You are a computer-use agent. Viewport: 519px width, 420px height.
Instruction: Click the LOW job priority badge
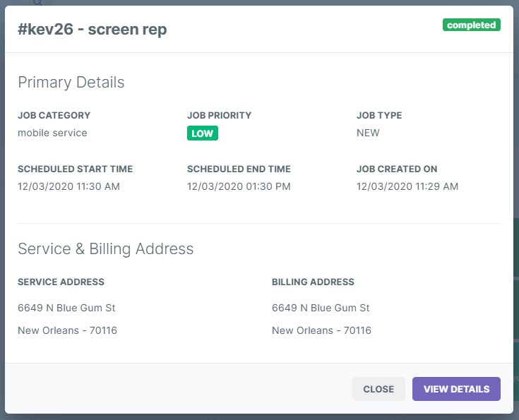click(x=202, y=133)
